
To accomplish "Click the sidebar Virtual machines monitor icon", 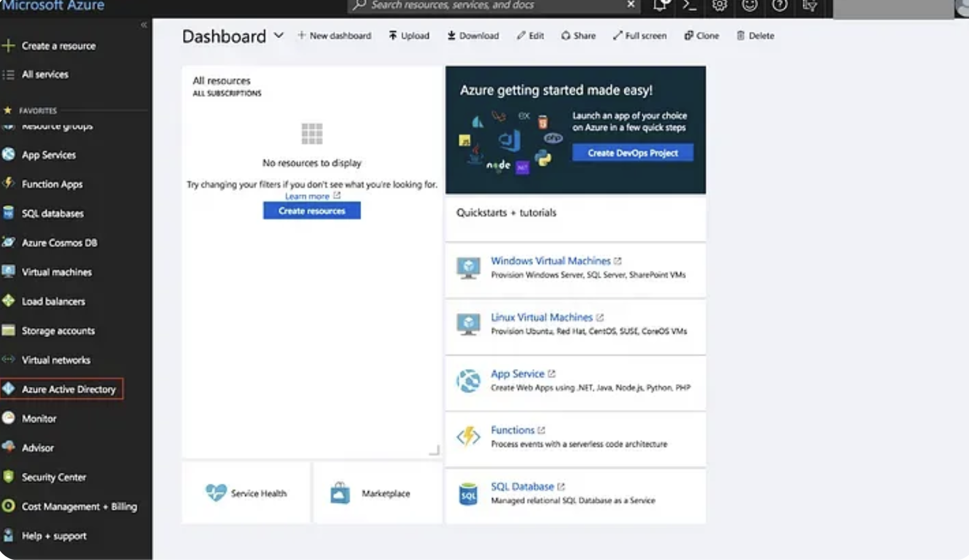I will point(9,271).
